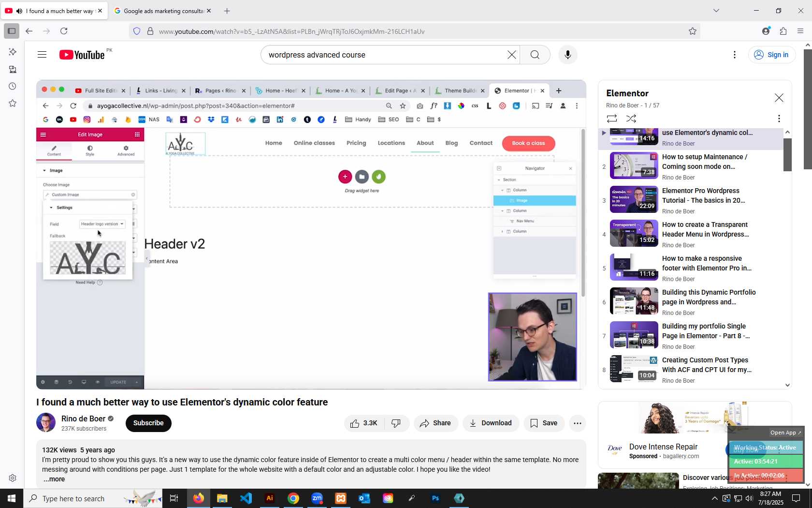Open Visual Studio Code from taskbar
The width and height of the screenshot is (812, 508).
click(x=246, y=498)
